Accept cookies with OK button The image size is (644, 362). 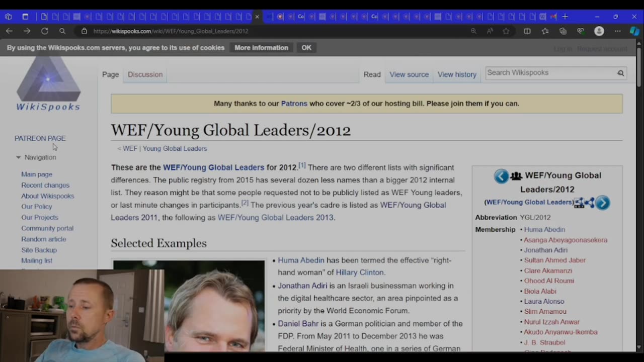pyautogui.click(x=306, y=48)
